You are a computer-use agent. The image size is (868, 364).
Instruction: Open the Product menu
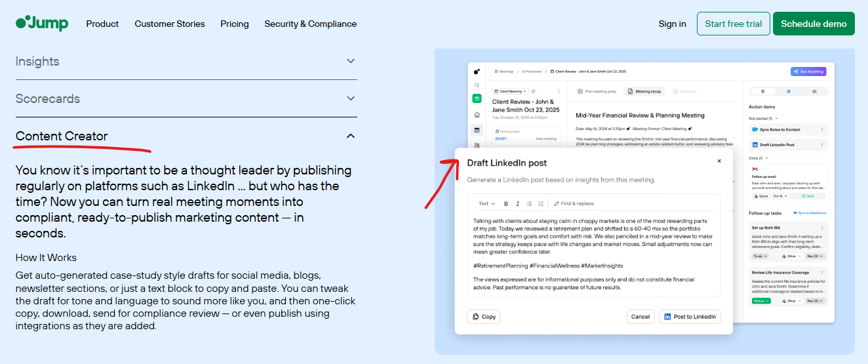pyautogui.click(x=102, y=24)
